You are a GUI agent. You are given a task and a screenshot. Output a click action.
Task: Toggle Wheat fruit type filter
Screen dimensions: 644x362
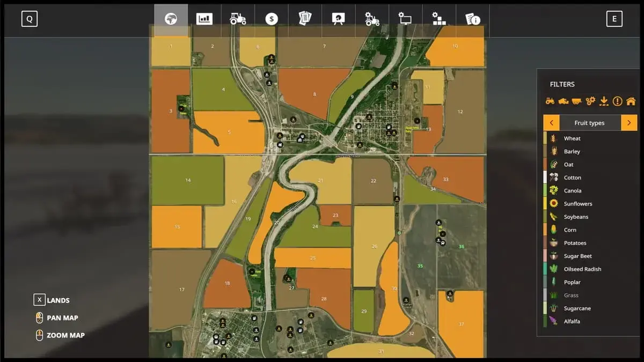click(x=572, y=138)
